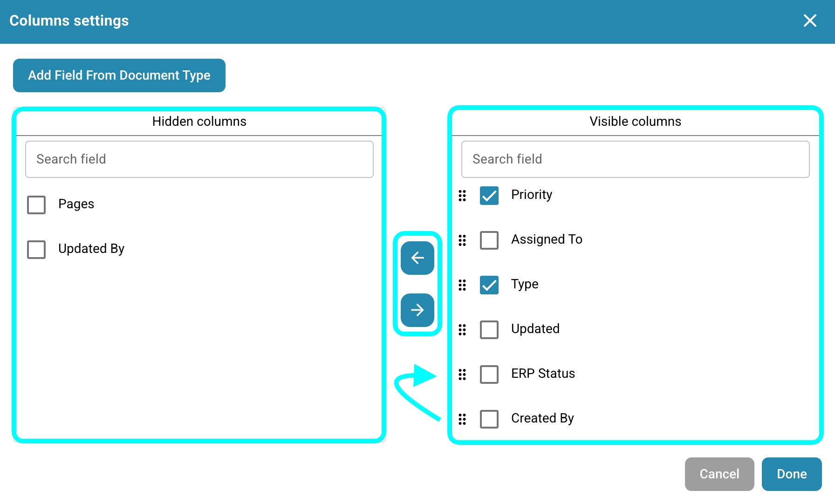This screenshot has height=504, width=835.
Task: Uncheck the Type column checkbox
Action: tap(489, 285)
